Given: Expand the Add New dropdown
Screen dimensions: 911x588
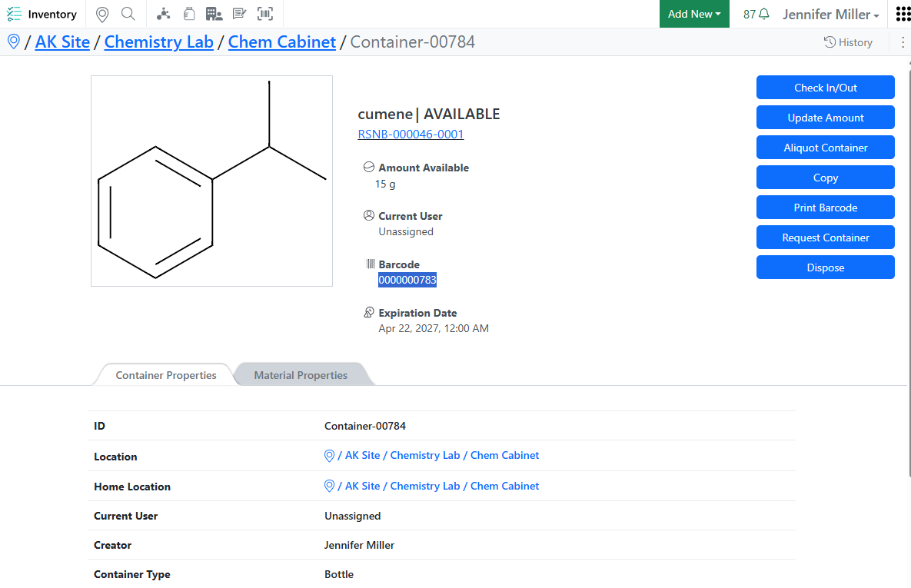Looking at the screenshot, I should coord(694,14).
